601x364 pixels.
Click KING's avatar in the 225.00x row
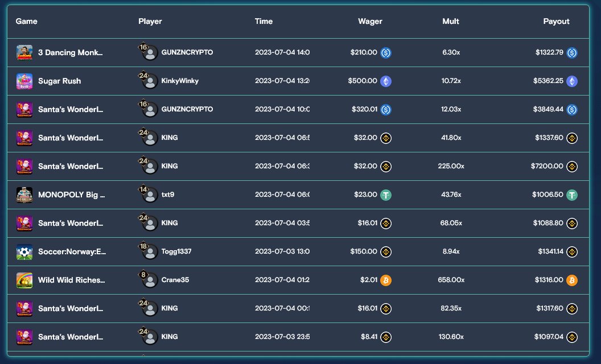coord(149,166)
